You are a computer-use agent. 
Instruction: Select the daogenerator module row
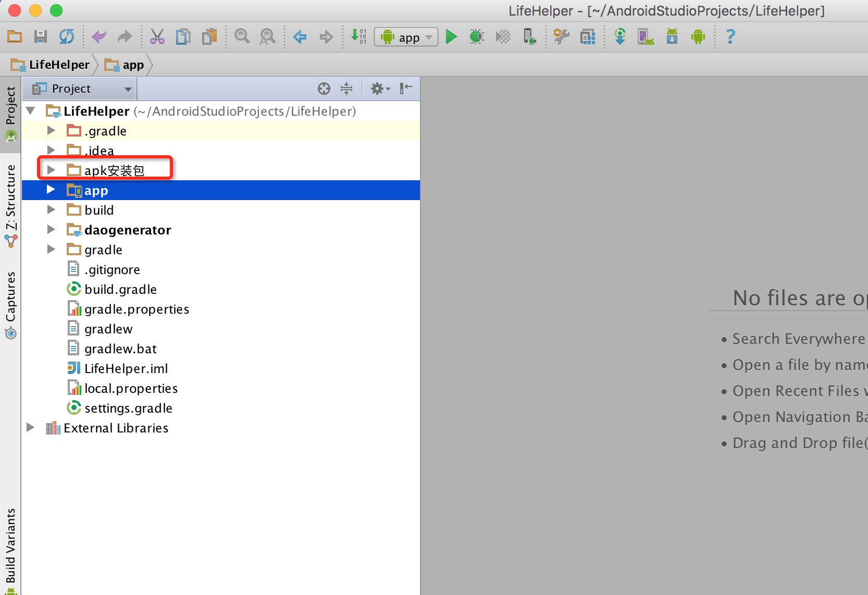click(221, 230)
